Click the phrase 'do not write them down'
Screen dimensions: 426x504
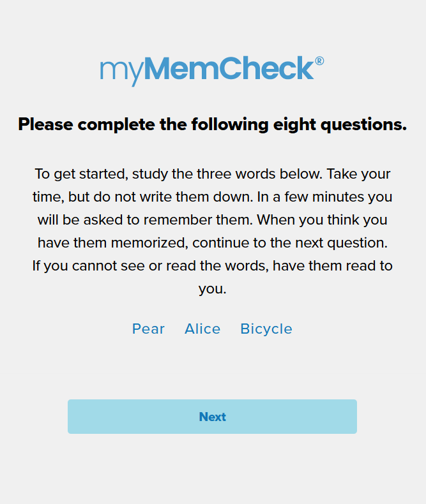pyautogui.click(x=174, y=196)
